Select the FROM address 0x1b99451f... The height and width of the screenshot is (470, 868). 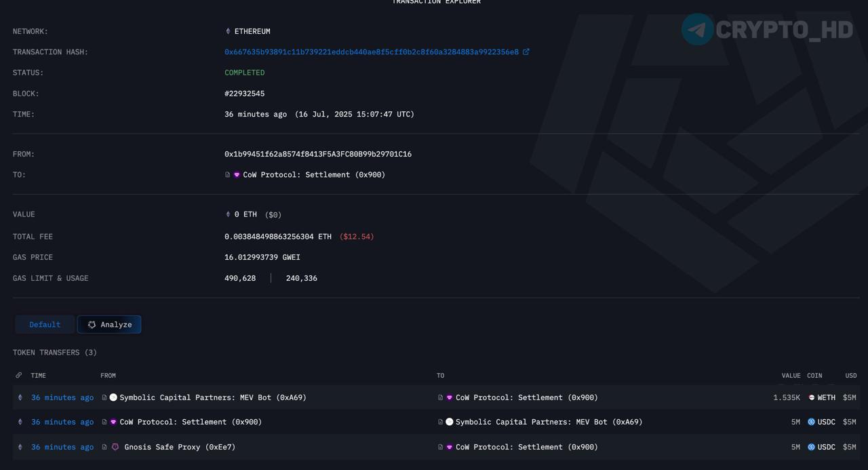coord(318,154)
